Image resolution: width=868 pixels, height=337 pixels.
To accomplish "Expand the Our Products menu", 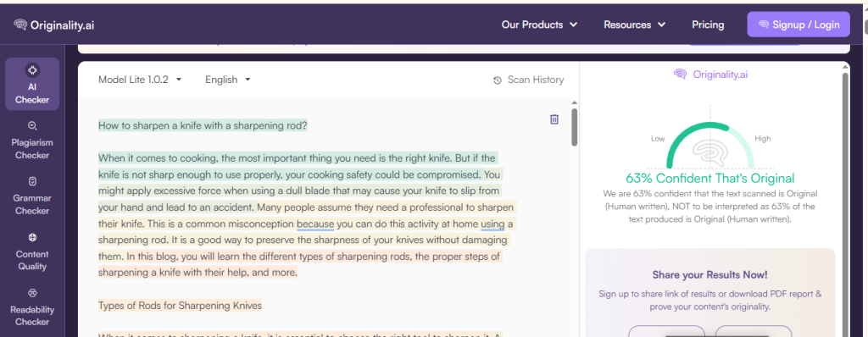I will 539,25.
